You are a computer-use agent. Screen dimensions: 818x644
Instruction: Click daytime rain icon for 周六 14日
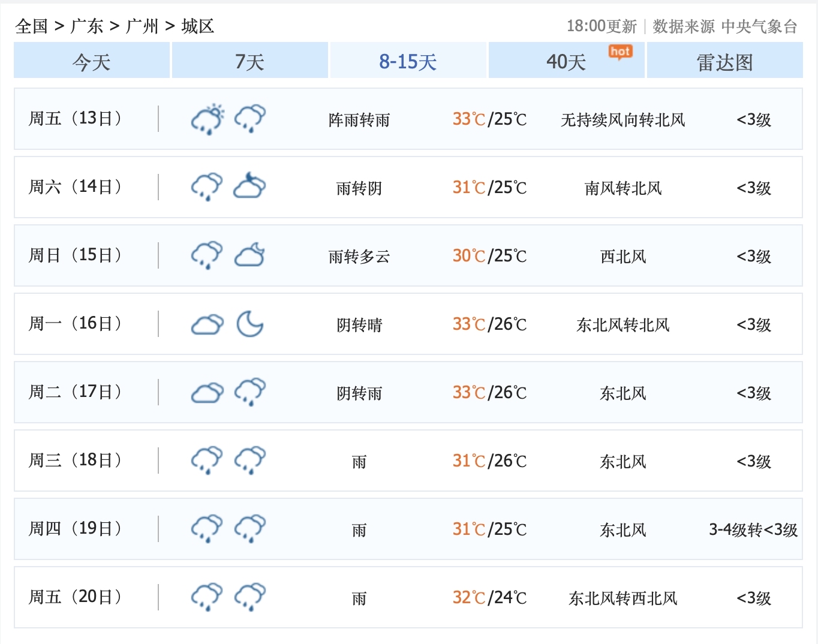[x=207, y=187]
